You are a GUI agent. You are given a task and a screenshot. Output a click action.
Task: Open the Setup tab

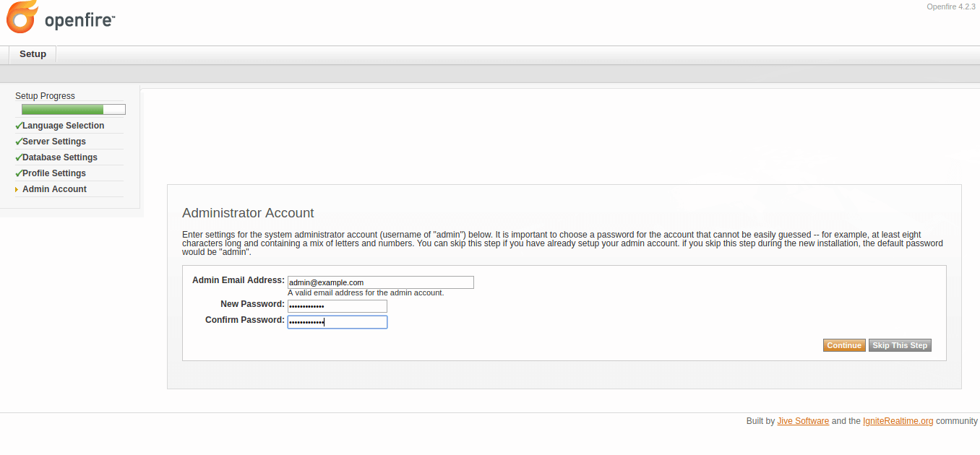[x=33, y=54]
